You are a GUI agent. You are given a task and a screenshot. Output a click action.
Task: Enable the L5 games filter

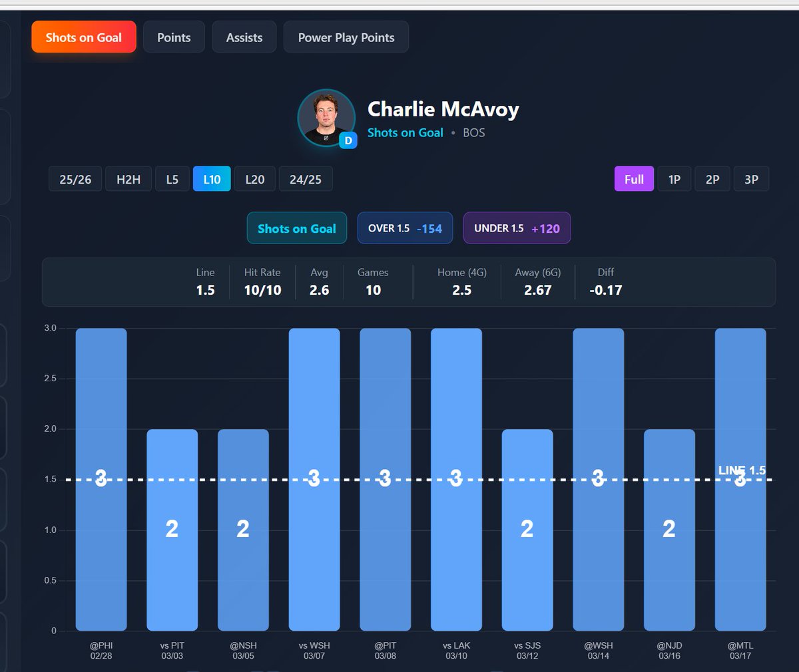[x=172, y=178]
